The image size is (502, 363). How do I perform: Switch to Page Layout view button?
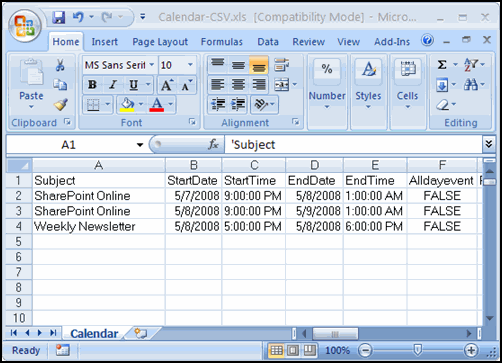coord(293,350)
